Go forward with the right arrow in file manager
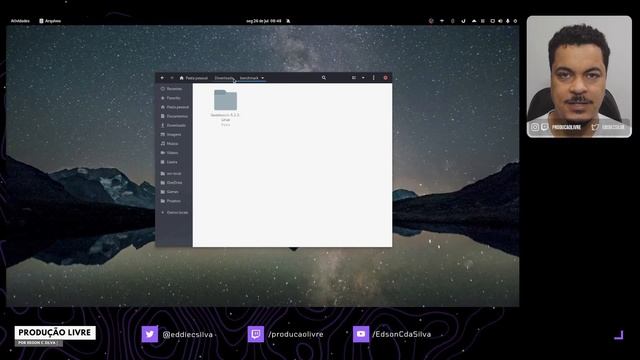 (x=172, y=78)
